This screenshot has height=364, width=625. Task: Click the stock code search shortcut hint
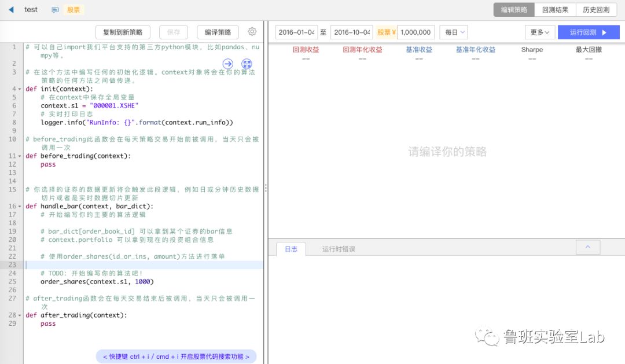176,356
